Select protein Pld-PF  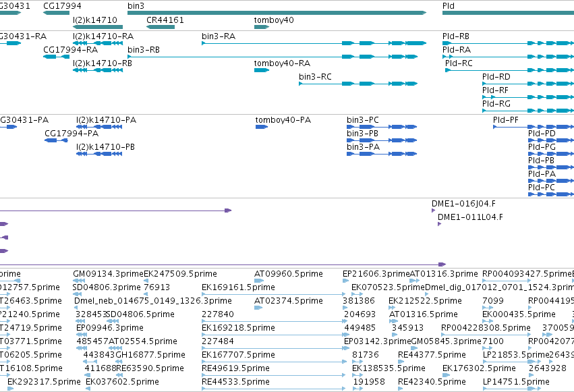click(534, 127)
